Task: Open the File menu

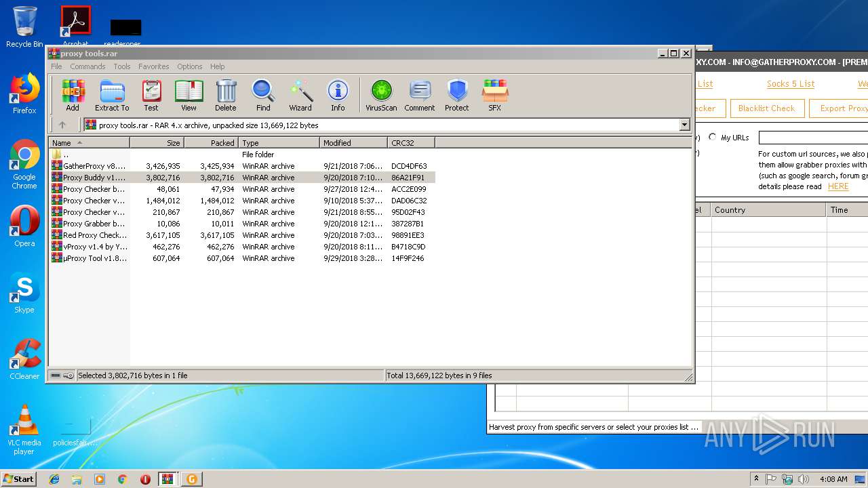Action: [x=56, y=66]
